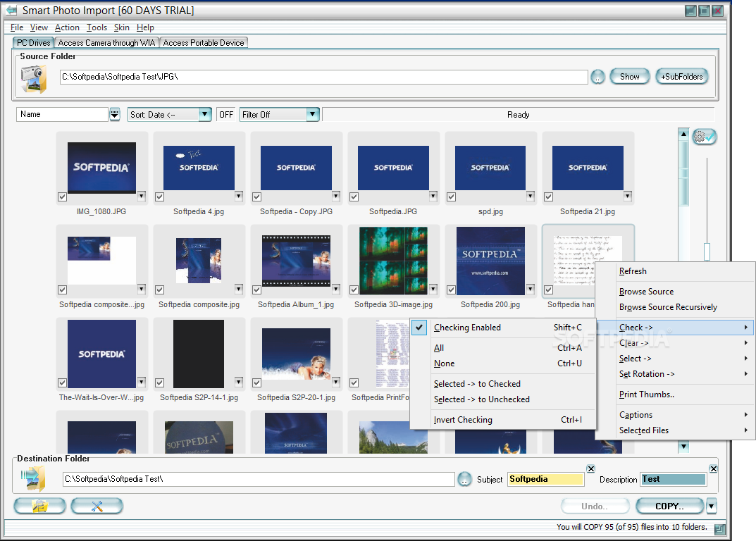
Task: Uncheck the IMG_1080.JPG checkbox
Action: pos(62,197)
